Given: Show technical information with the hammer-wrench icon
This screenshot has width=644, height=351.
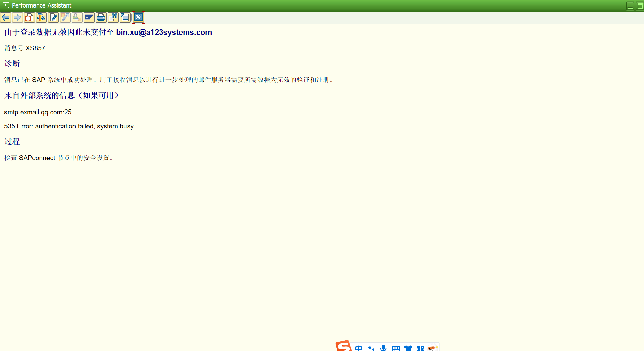Looking at the screenshot, I should [41, 17].
